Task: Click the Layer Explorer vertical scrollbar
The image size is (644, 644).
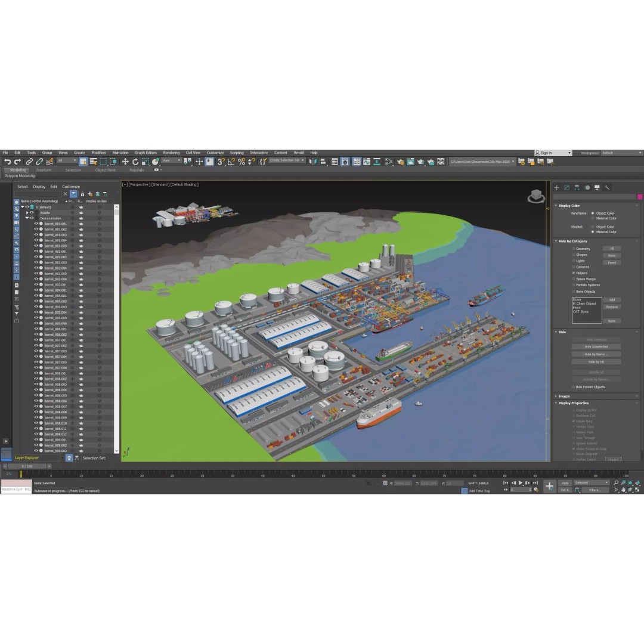Action: click(117, 329)
